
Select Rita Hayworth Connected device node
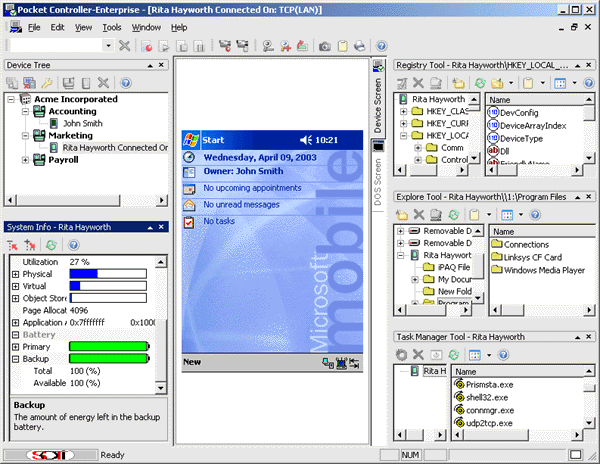[x=115, y=148]
